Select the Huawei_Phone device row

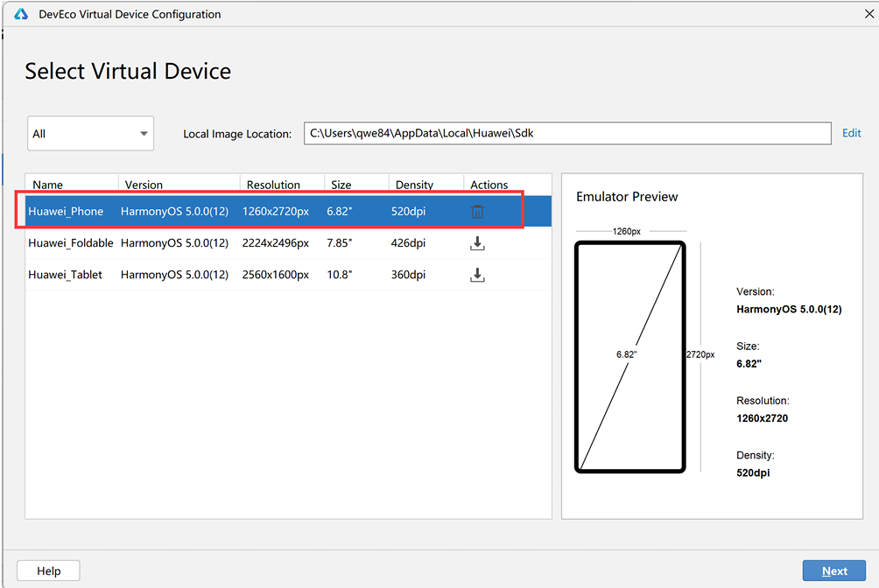pos(289,212)
